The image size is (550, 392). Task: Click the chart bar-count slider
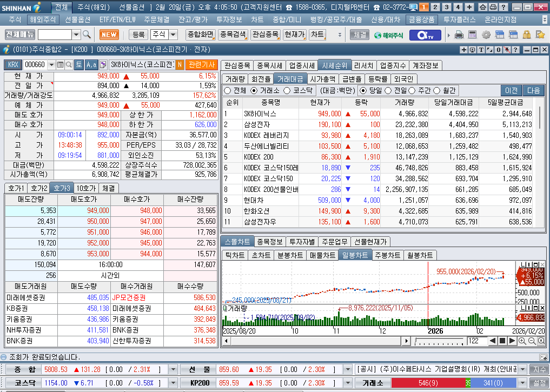(439, 341)
